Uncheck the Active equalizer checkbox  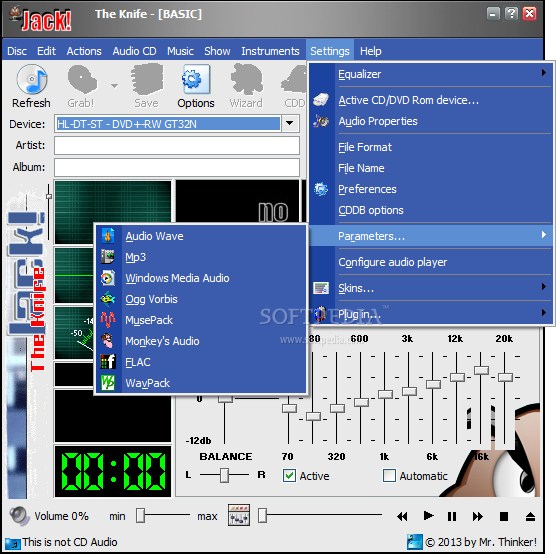coord(289,476)
